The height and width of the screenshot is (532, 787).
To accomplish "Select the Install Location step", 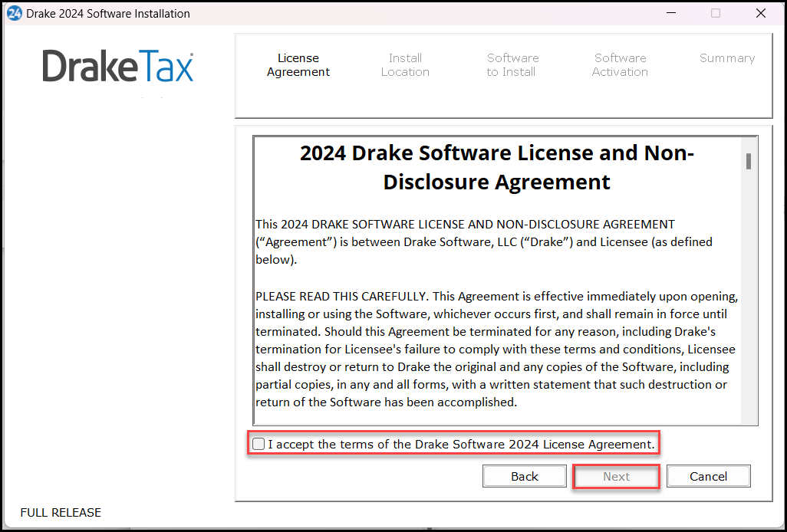I will 405,65.
